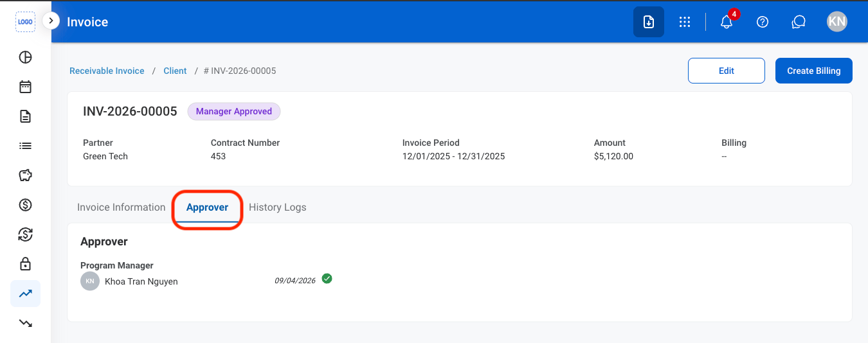This screenshot has width=868, height=343.
Task: Click the # INV-2026-00005 breadcrumb text
Action: pos(240,71)
